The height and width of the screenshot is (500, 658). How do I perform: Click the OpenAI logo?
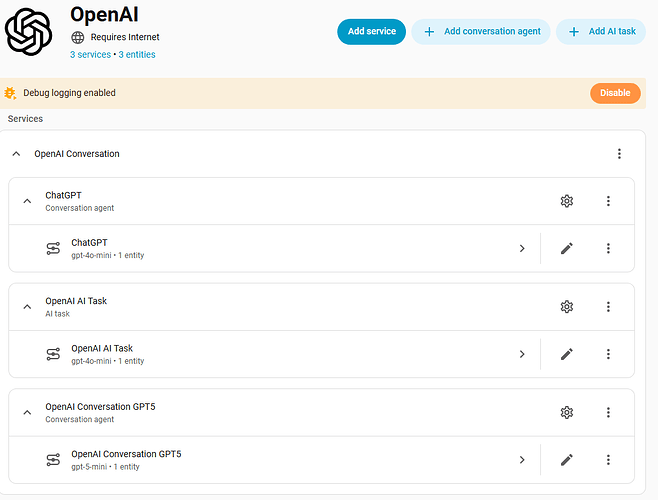pos(28,32)
